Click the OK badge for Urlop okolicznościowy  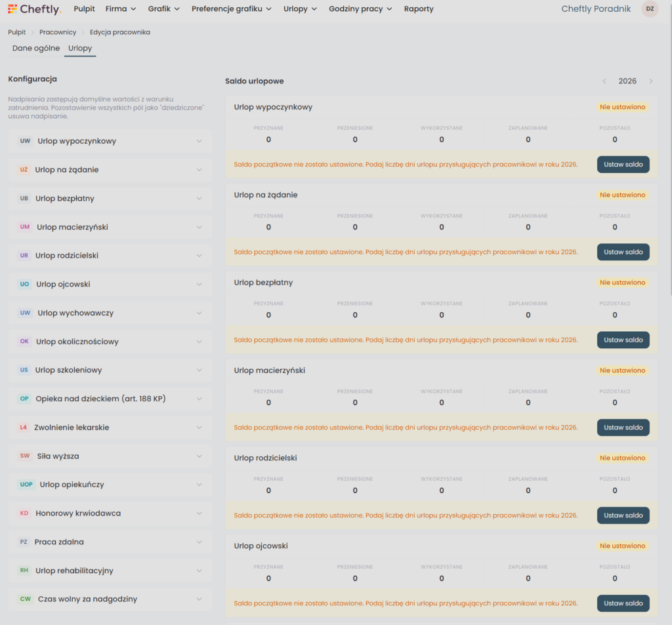24,342
